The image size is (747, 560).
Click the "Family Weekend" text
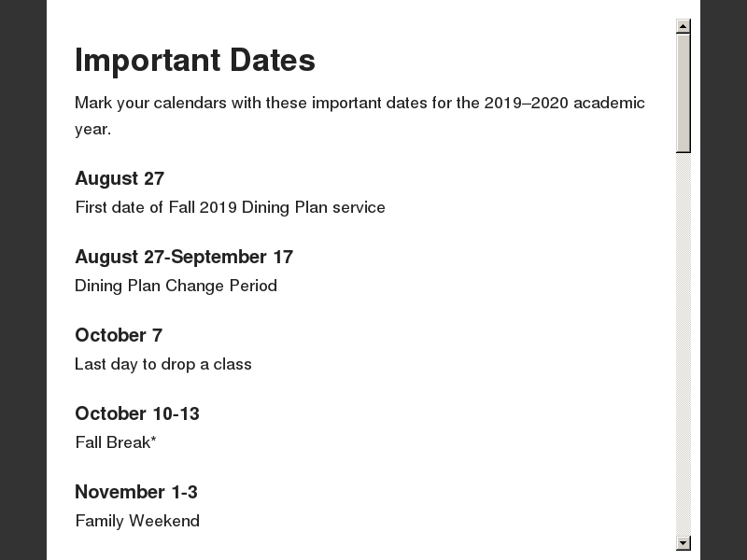click(x=137, y=521)
